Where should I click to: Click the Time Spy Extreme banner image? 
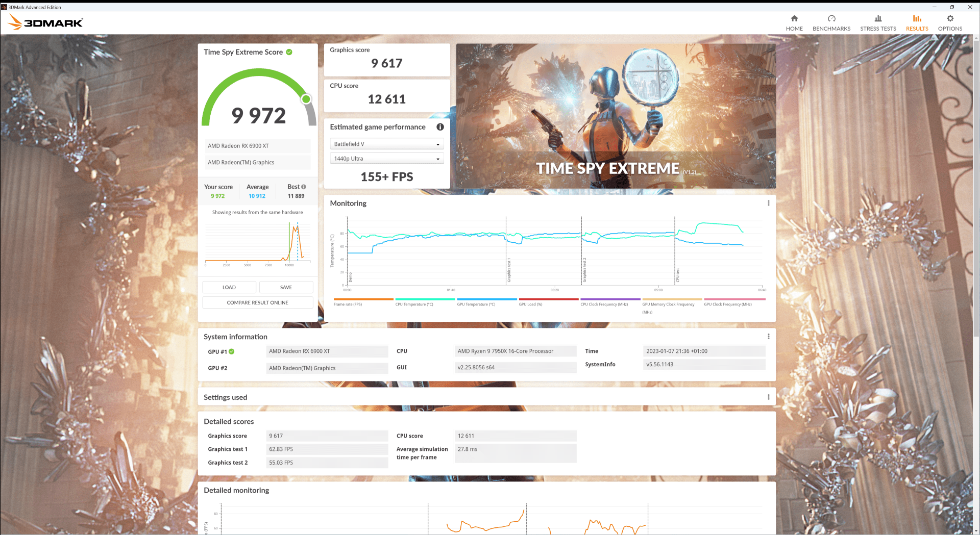[616, 116]
